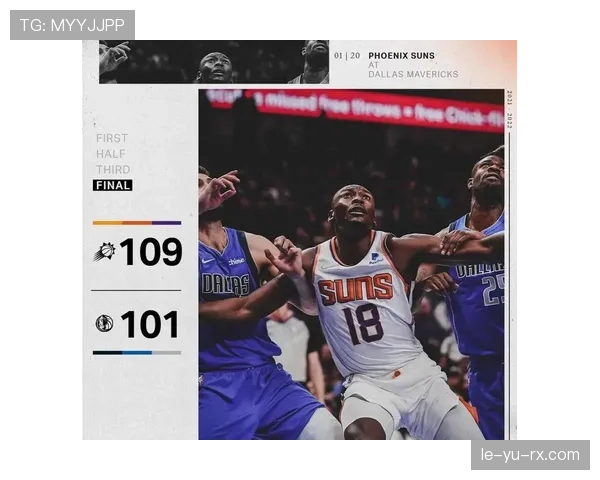Viewport: 600px width, 480px height.
Task: Click the Phoenix Suns logo icon
Action: click(104, 252)
